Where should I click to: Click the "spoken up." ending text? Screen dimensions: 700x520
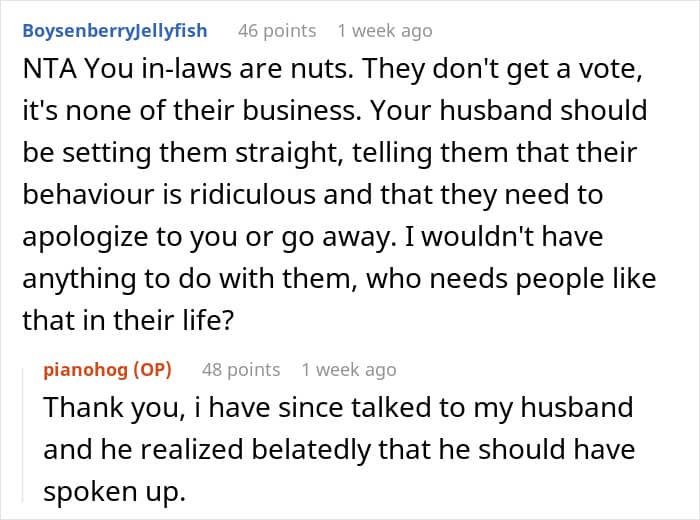coord(114,492)
